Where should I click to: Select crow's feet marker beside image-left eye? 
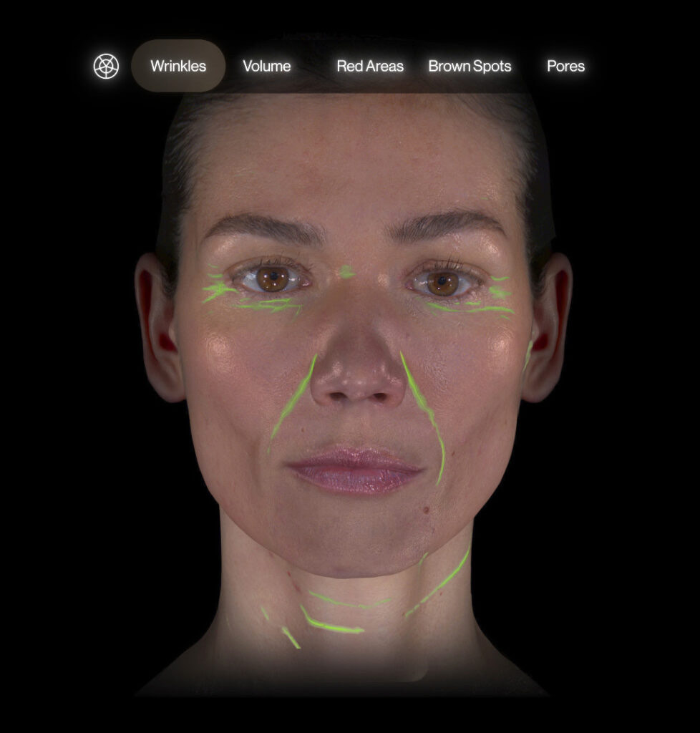click(x=216, y=289)
